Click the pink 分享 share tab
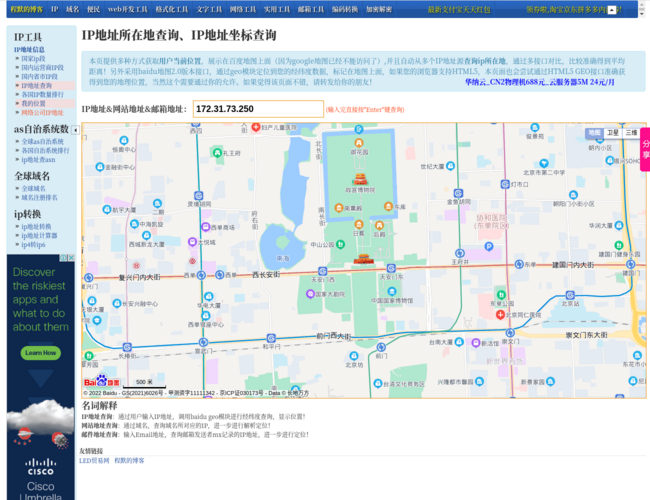This screenshot has height=500, width=650. (644, 149)
